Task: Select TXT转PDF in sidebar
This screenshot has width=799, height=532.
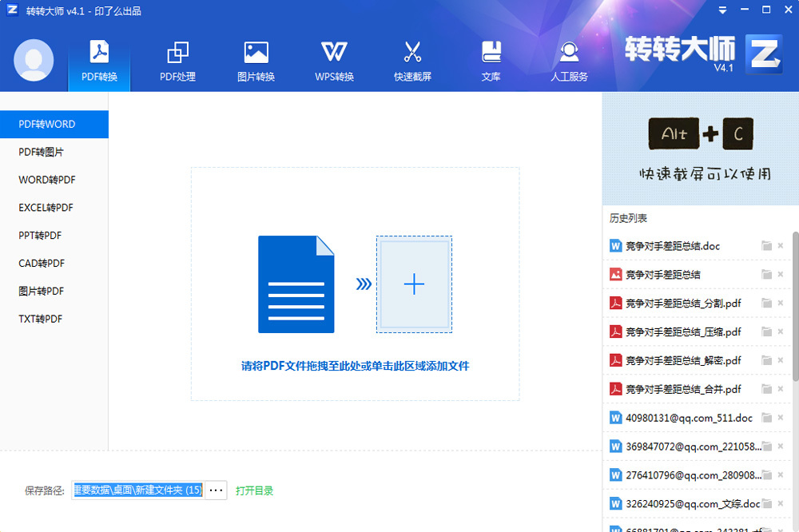Action: [x=54, y=319]
